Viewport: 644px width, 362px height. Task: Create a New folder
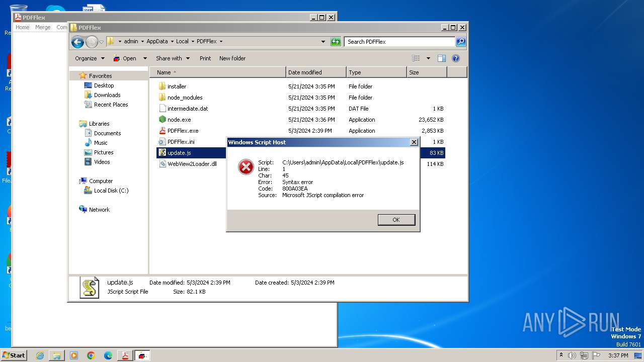coord(232,58)
